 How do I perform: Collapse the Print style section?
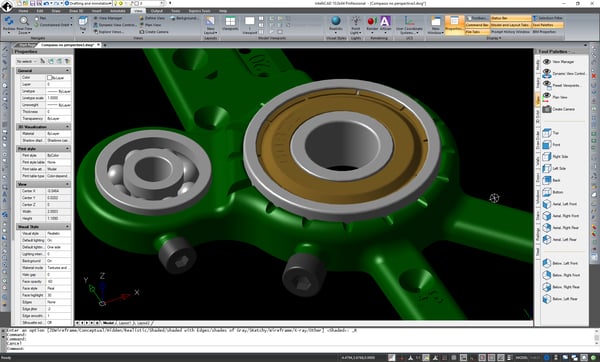[x=67, y=148]
